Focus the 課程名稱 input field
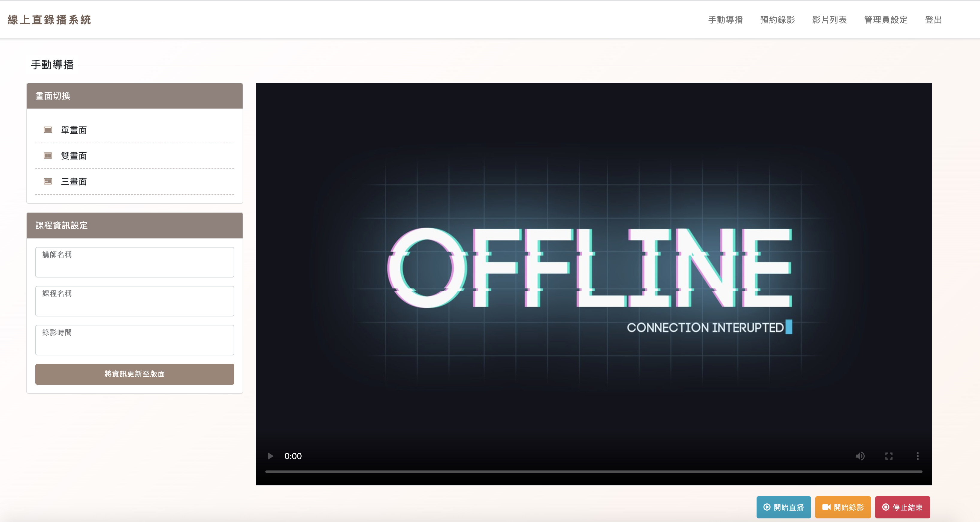 point(135,301)
